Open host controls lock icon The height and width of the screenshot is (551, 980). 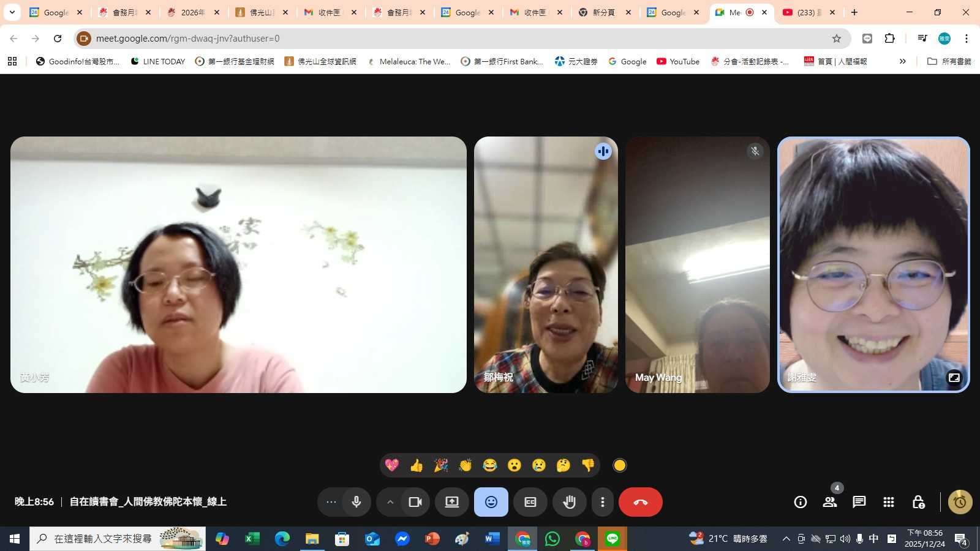(918, 502)
